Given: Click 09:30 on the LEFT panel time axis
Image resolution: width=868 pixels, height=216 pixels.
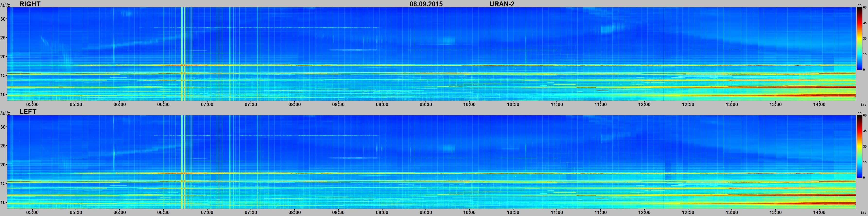Looking at the screenshot, I should 426,212.
